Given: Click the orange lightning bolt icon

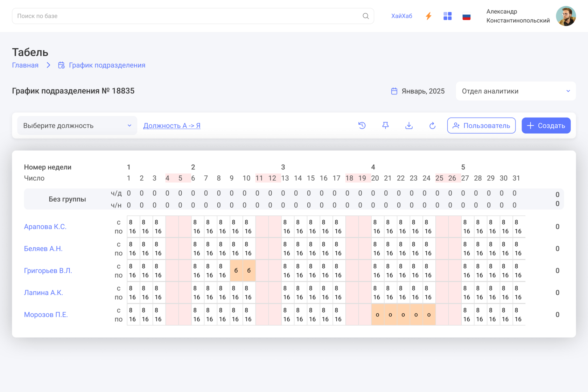Looking at the screenshot, I should (x=428, y=16).
